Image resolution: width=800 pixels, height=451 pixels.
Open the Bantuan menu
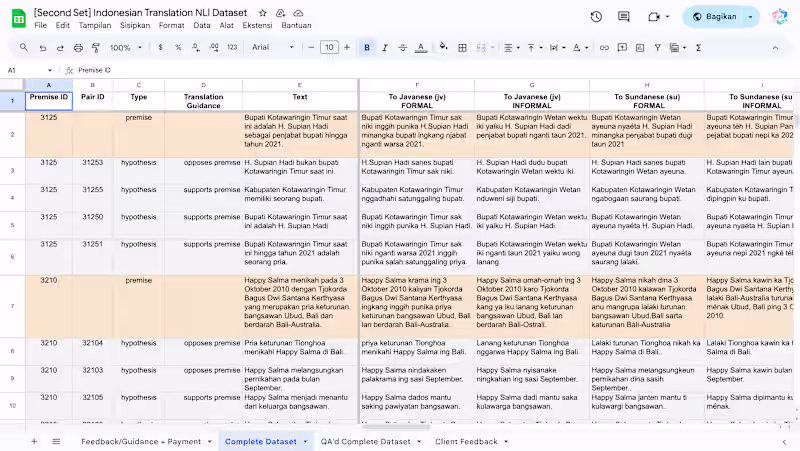click(x=296, y=26)
